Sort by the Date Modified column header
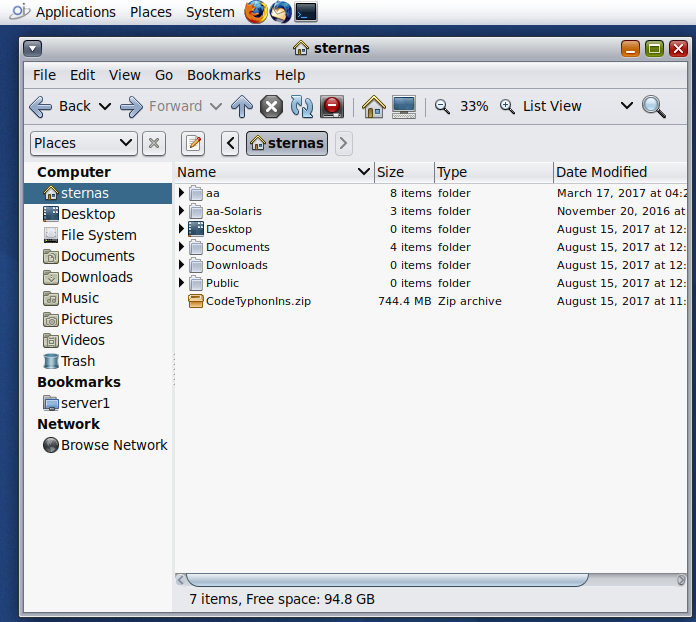Image resolution: width=696 pixels, height=622 pixels. tap(620, 172)
